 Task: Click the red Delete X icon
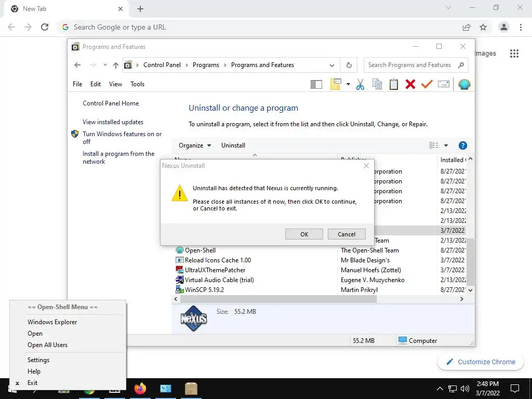click(x=410, y=84)
